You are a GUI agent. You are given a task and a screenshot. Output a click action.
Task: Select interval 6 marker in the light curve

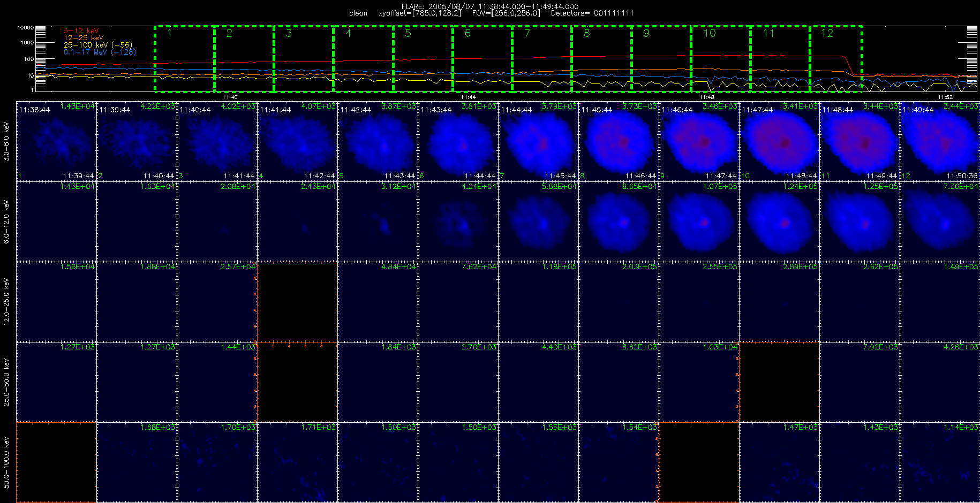coord(468,34)
